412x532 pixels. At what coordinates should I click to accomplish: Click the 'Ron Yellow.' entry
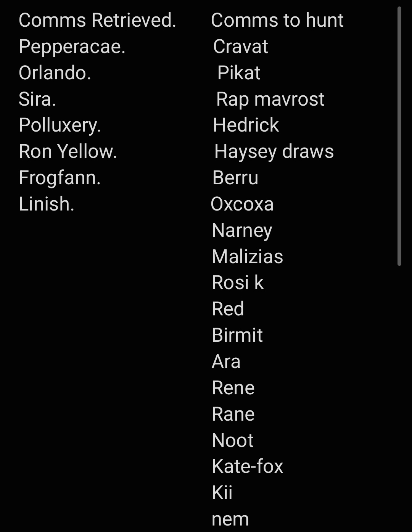pos(68,151)
